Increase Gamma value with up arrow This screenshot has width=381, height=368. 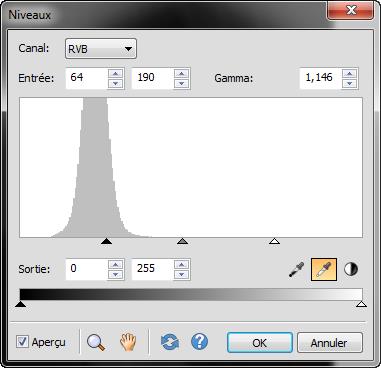(x=349, y=74)
